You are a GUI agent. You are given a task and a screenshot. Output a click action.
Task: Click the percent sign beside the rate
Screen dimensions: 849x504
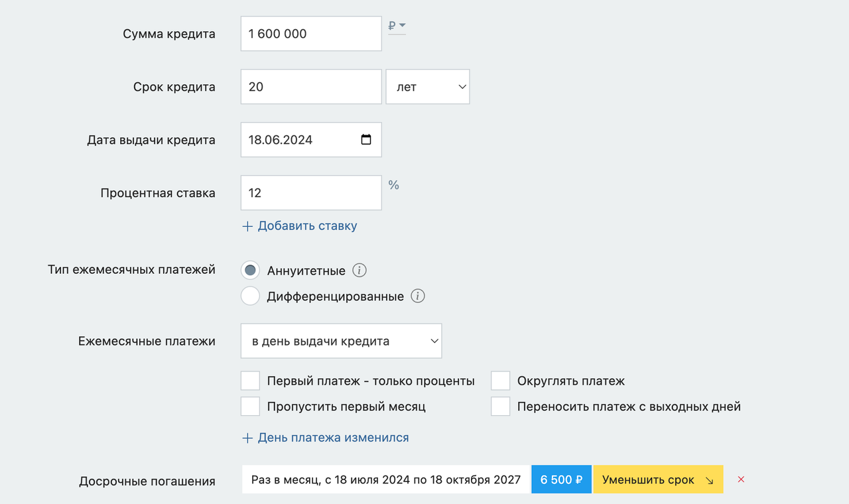click(394, 185)
